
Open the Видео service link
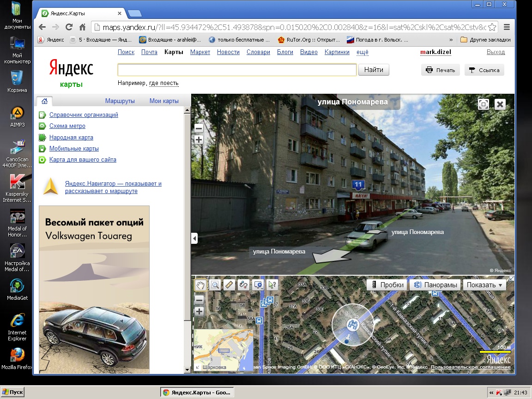click(309, 52)
